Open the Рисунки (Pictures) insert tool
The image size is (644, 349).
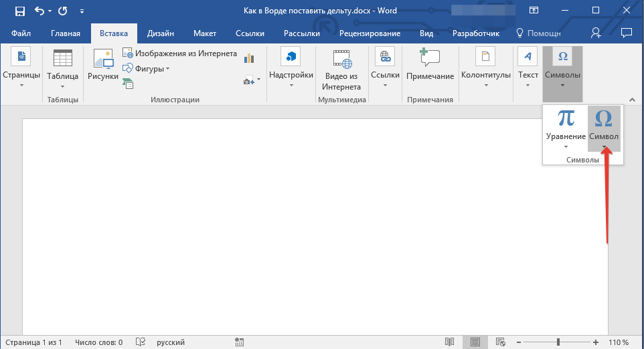[103, 66]
